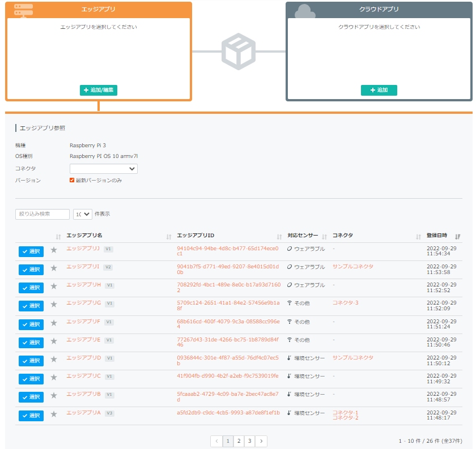The width and height of the screenshot is (476, 449).
Task: Go to page 1 of results
Action: tap(228, 441)
